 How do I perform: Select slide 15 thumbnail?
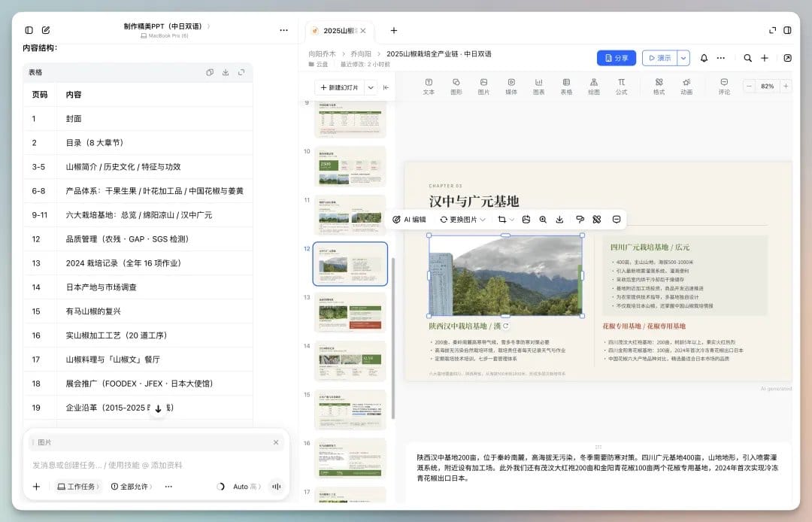pos(350,410)
